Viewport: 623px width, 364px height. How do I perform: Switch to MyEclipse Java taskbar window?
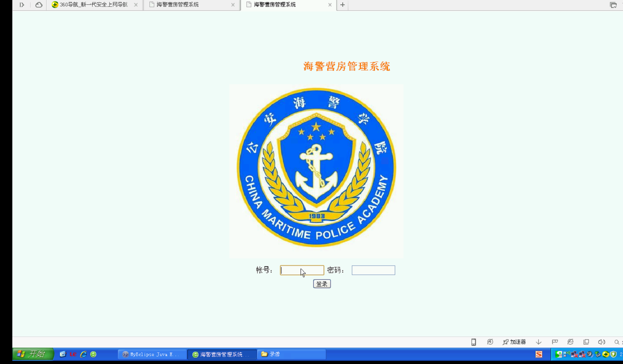click(x=152, y=354)
